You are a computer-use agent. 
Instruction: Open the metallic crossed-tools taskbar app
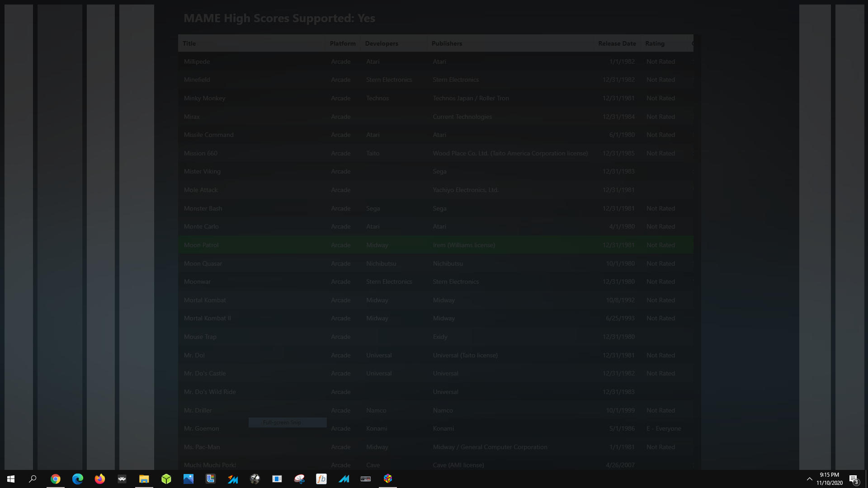255,479
